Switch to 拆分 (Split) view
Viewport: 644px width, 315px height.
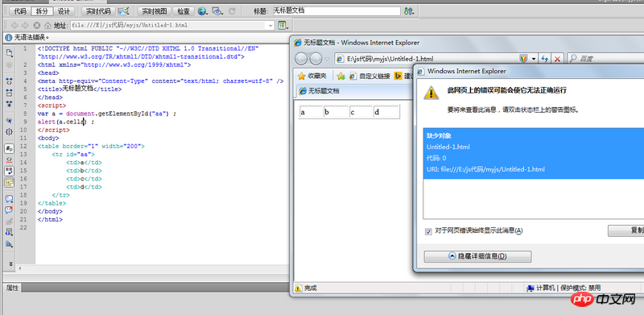(42, 11)
